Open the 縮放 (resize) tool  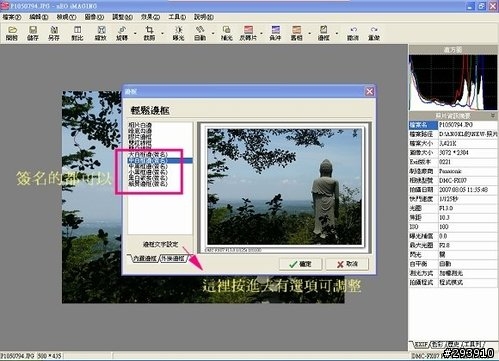point(101,33)
